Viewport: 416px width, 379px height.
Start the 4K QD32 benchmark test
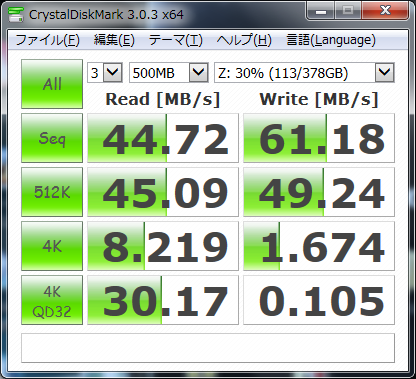(52, 300)
